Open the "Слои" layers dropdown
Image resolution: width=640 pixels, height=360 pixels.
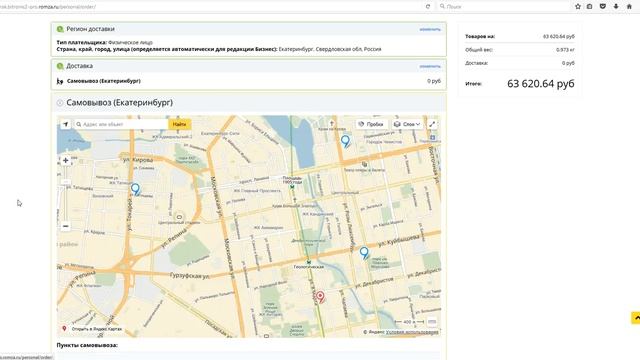pos(407,124)
